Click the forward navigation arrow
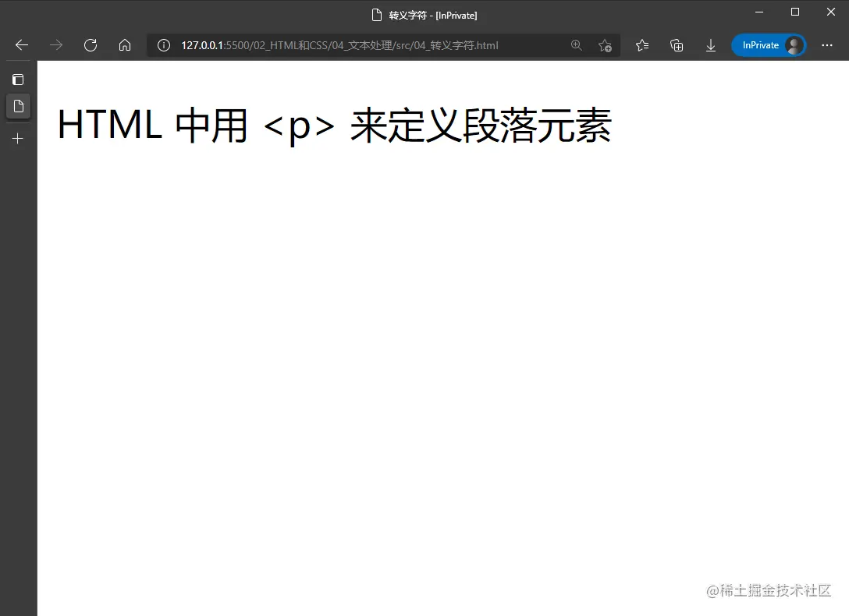This screenshot has height=616, width=849. (55, 45)
